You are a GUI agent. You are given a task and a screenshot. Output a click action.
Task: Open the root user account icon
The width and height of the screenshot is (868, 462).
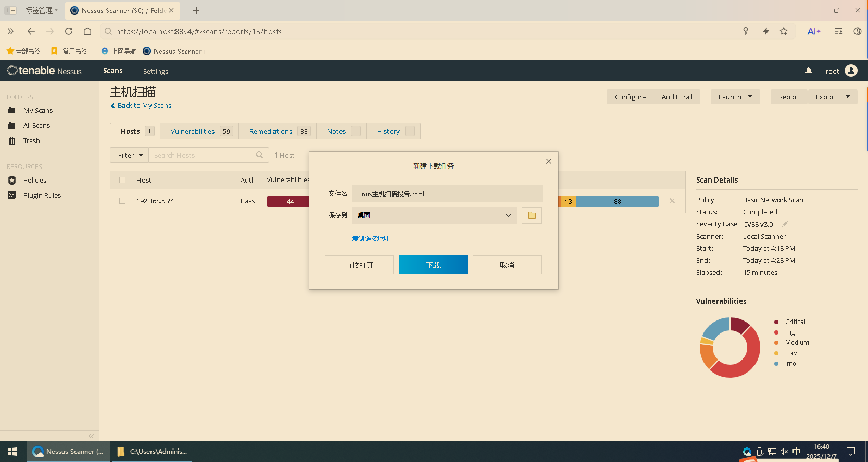tap(851, 71)
